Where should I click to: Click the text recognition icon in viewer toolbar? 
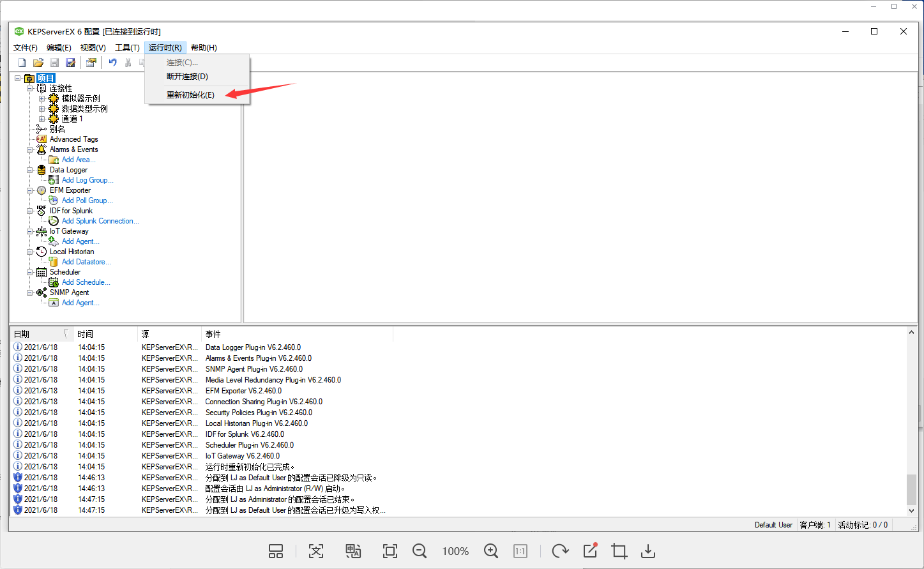pyautogui.click(x=316, y=551)
